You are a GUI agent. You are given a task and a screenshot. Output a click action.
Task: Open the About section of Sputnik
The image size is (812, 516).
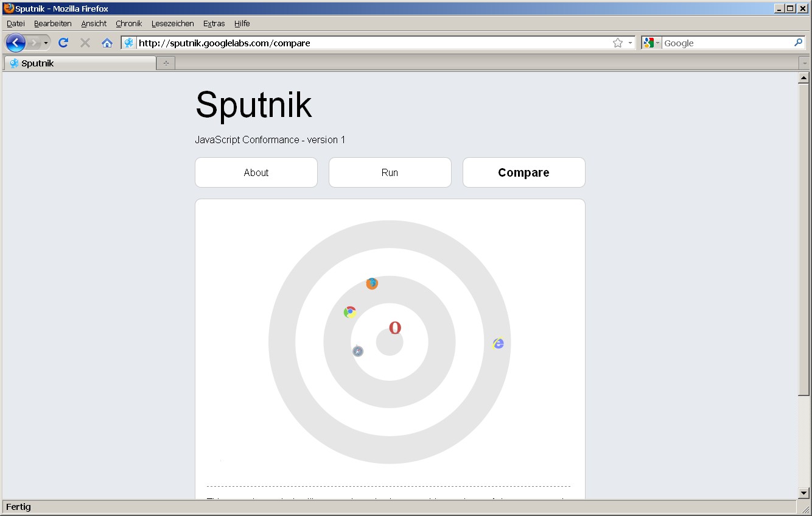click(x=256, y=172)
